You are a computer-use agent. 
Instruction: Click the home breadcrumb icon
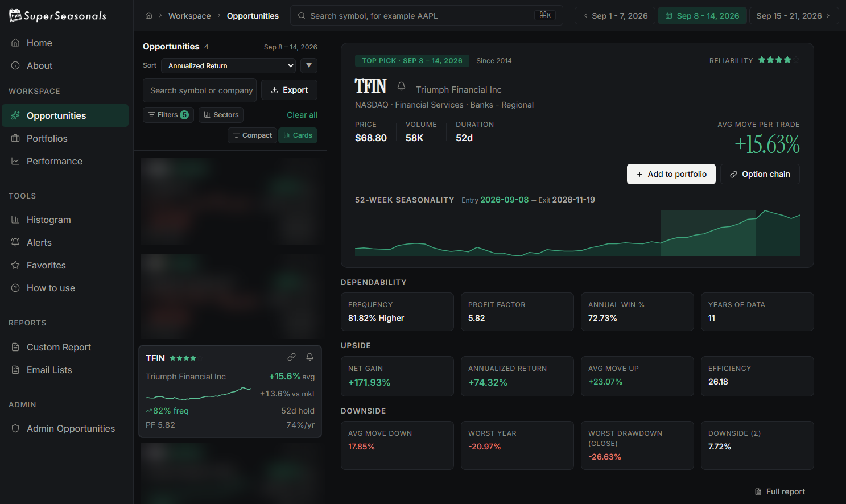(148, 16)
